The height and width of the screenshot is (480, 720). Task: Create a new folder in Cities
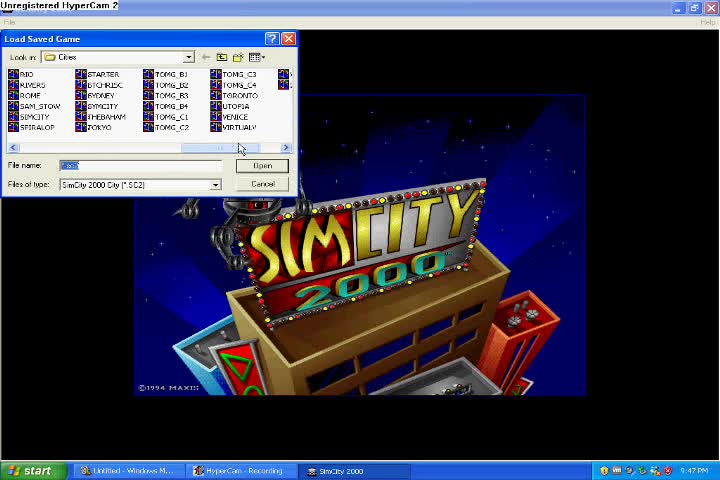point(238,57)
